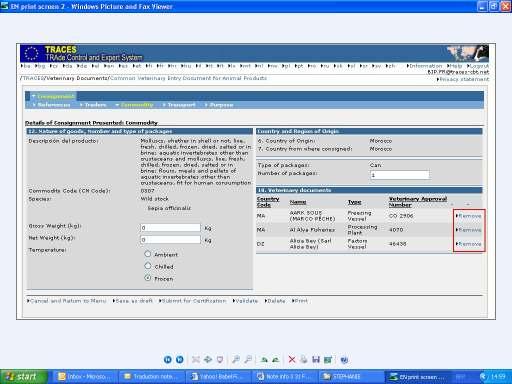The image size is (512, 384).
Task: Delete the image with red X icon
Action: point(292,359)
